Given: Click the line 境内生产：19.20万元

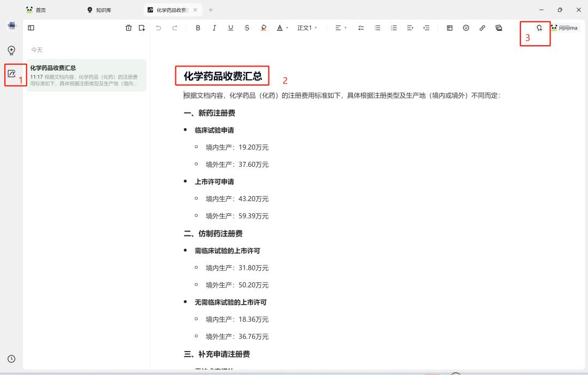Looking at the screenshot, I should (x=237, y=148).
